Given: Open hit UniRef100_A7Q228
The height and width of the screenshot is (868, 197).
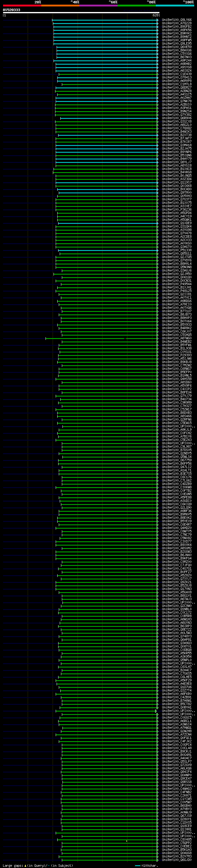Looking at the screenshot, I should [x=176, y=23].
